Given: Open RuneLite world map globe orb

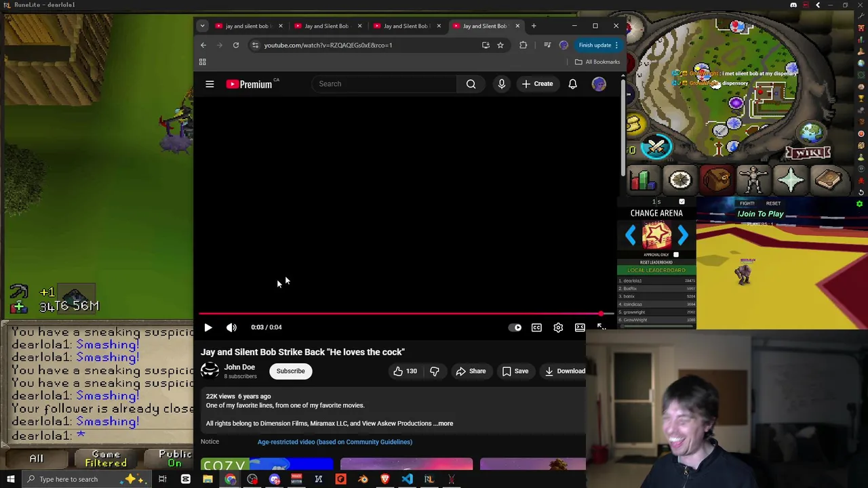Looking at the screenshot, I should pyautogui.click(x=811, y=133).
